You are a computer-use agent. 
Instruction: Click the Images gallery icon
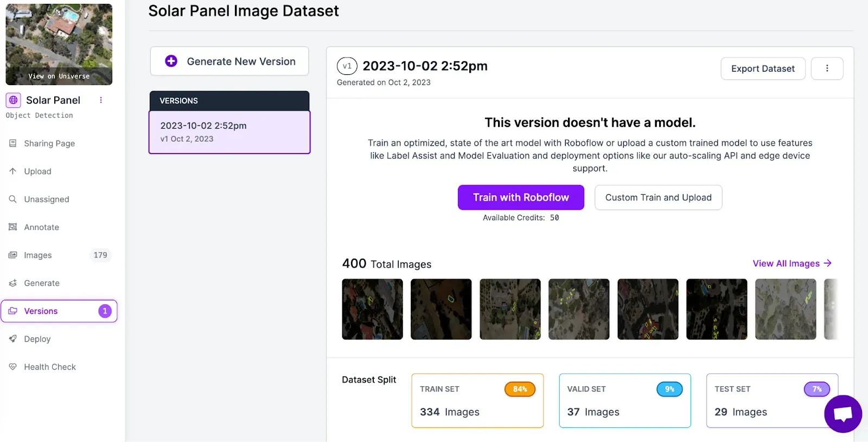(12, 255)
